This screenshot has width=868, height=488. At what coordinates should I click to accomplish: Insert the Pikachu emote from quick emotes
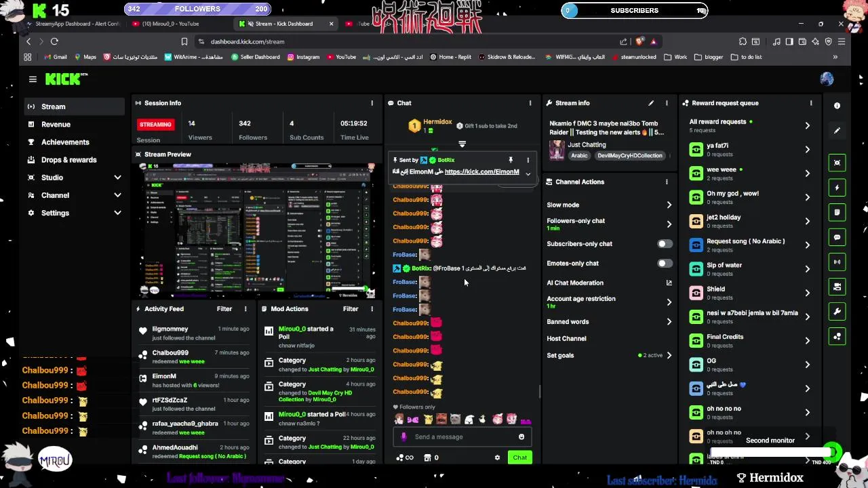(428, 420)
